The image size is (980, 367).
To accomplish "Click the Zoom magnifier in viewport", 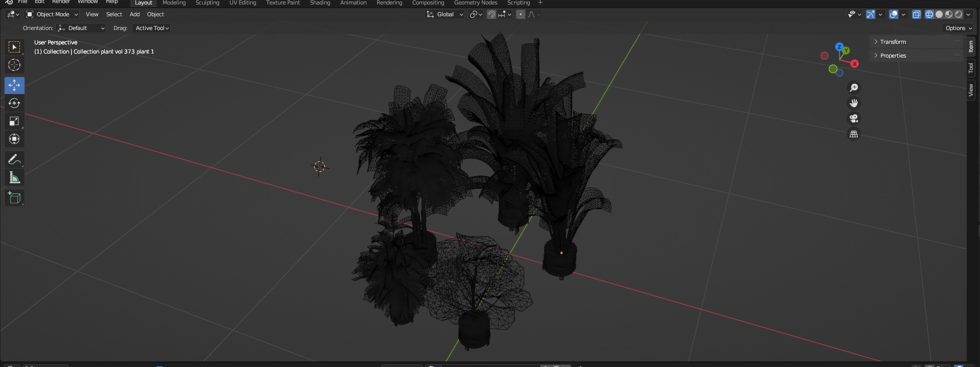I will [854, 88].
